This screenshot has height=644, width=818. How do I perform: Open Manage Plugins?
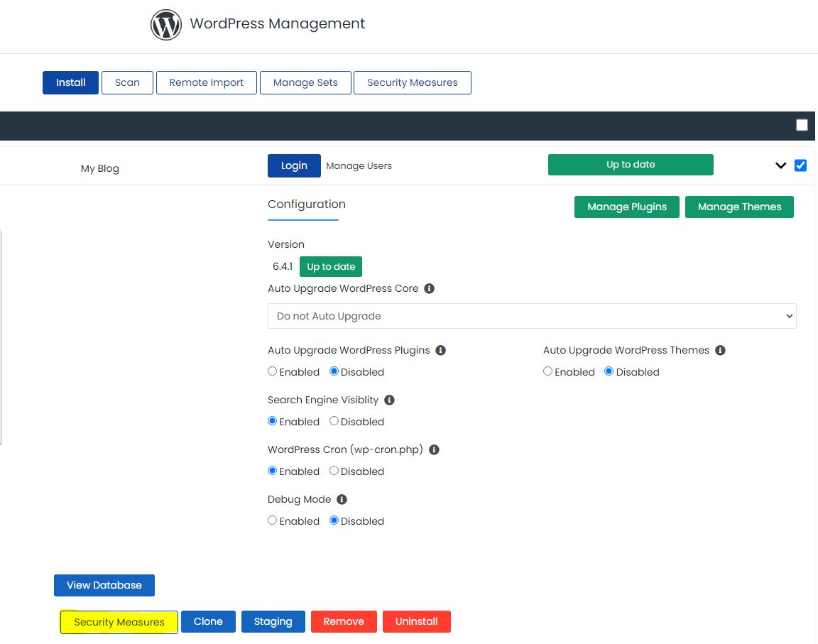coord(627,207)
